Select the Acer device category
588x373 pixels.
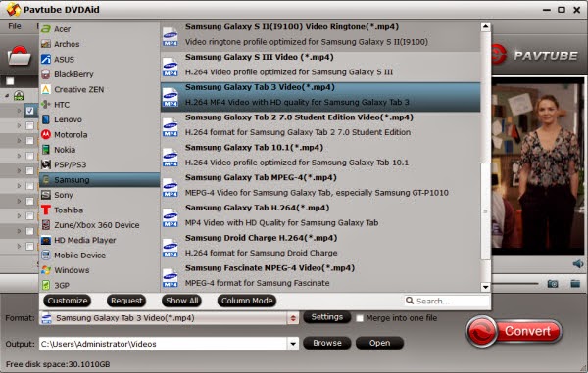click(99, 29)
